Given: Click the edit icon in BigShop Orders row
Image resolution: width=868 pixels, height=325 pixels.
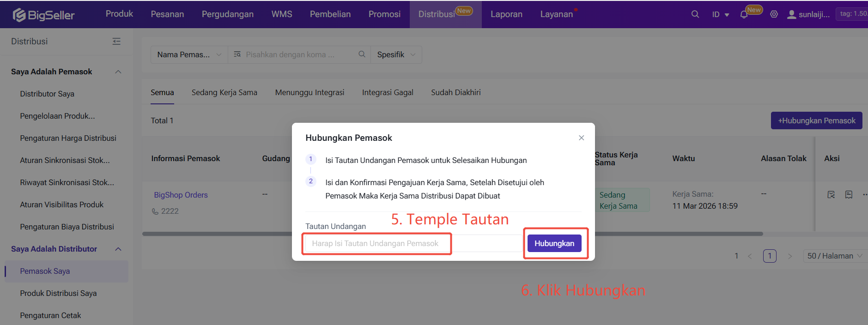Looking at the screenshot, I should click(831, 194).
